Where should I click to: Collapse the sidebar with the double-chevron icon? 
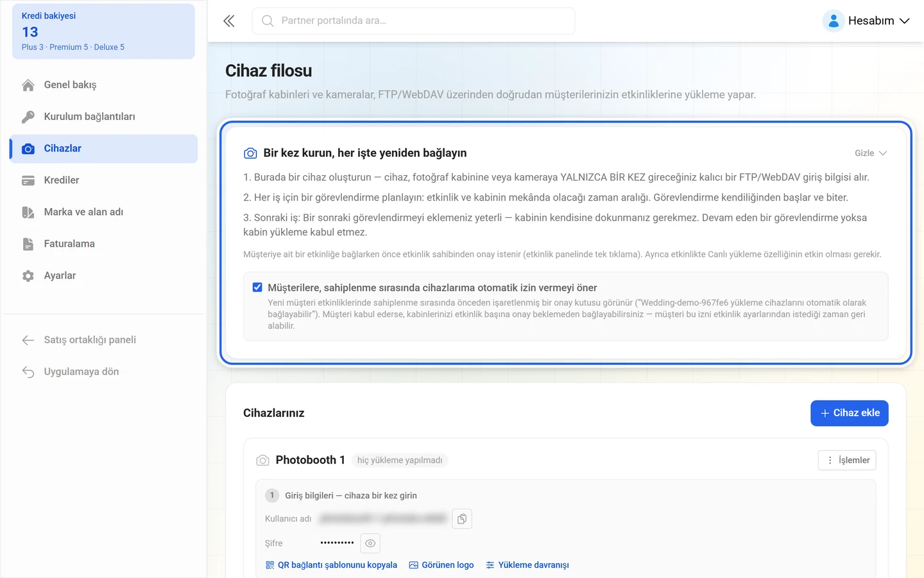[x=229, y=21]
